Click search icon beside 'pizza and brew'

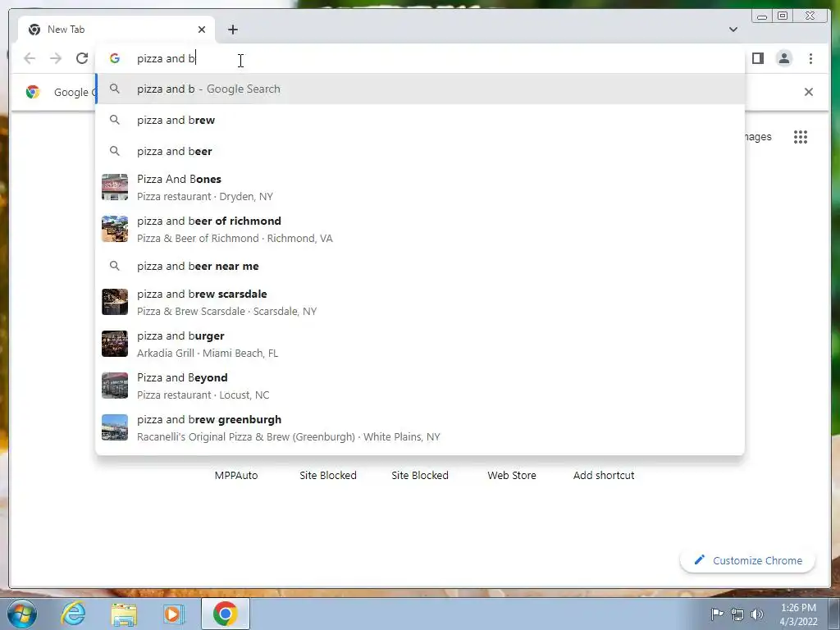115,120
